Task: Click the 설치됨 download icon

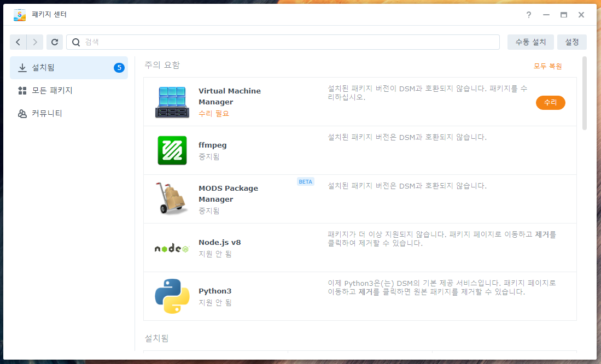Action: point(22,68)
